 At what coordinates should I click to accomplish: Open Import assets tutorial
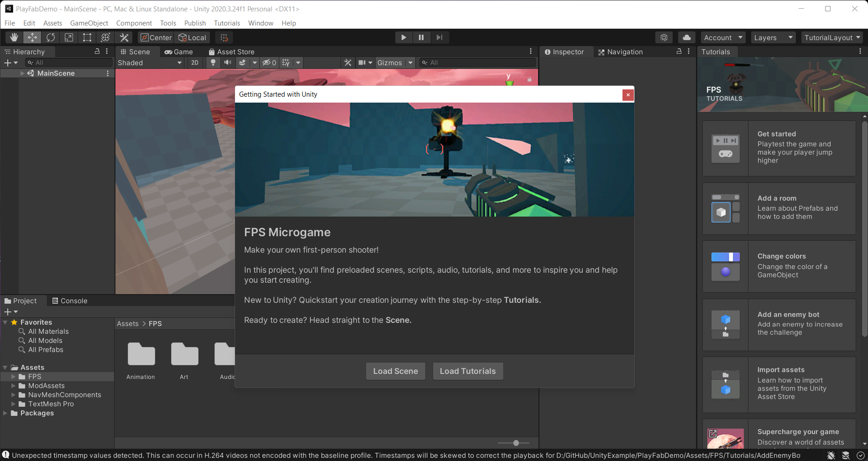coord(779,384)
